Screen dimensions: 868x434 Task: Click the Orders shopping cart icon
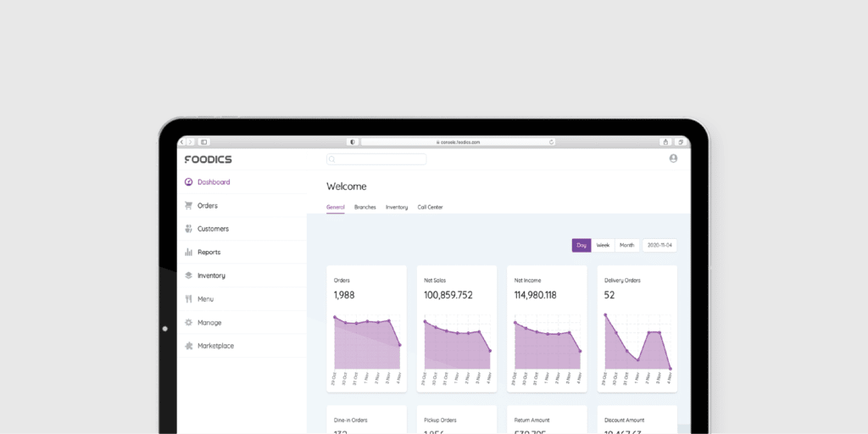(x=188, y=205)
